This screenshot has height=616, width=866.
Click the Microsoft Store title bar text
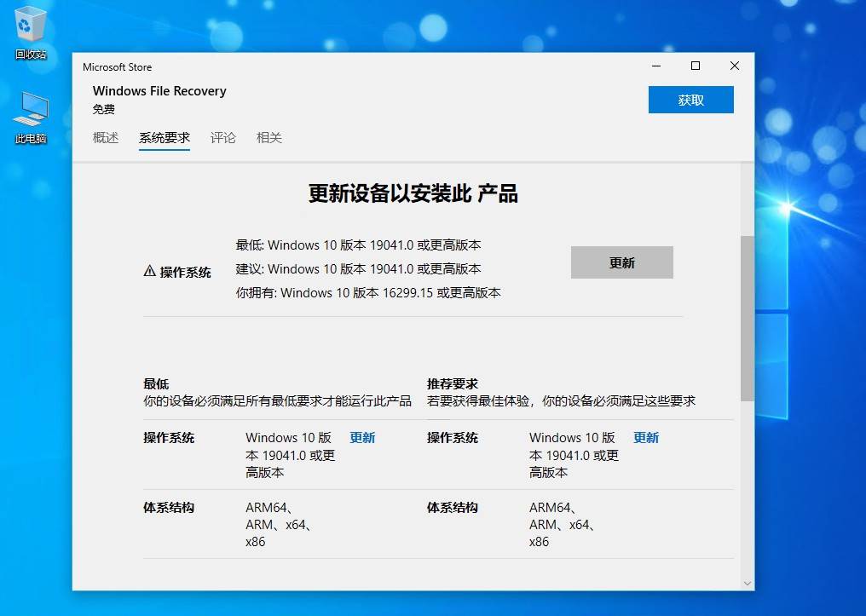point(118,67)
